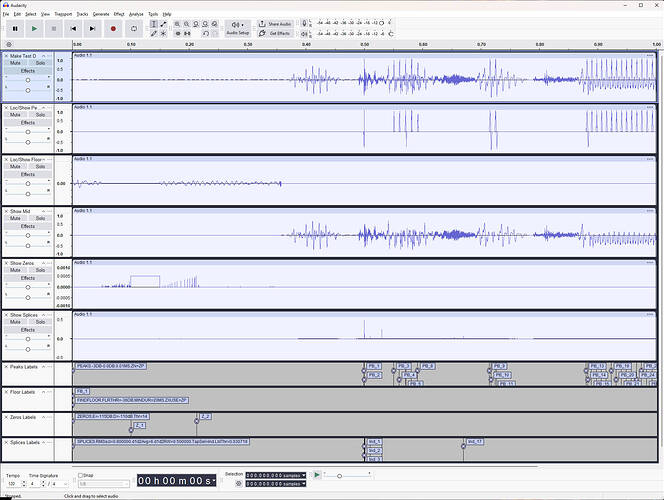
Task: Click the Get Effects button
Action: pyautogui.click(x=275, y=33)
